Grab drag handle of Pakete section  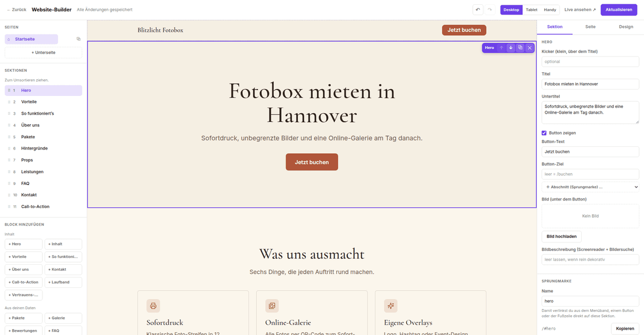click(9, 137)
